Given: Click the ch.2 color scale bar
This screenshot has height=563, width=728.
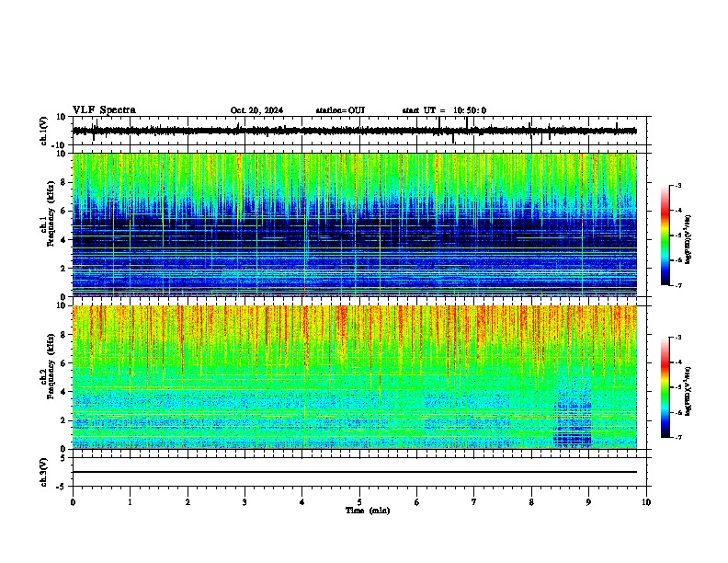Looking at the screenshot, I should [x=665, y=387].
